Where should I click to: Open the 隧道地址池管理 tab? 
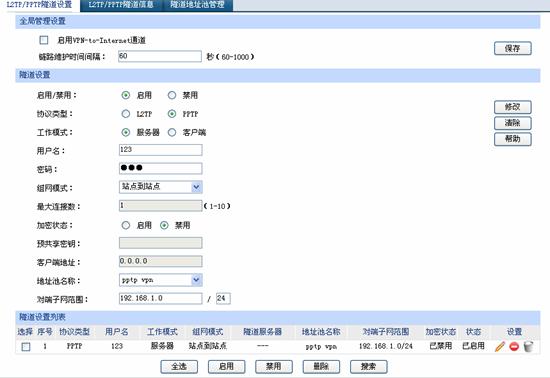(x=197, y=5)
